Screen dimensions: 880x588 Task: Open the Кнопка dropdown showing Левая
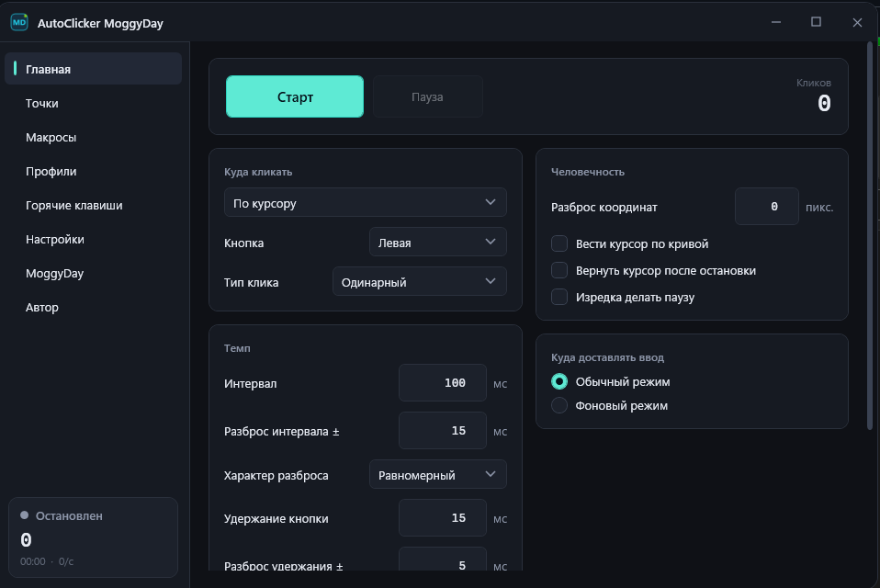point(438,243)
